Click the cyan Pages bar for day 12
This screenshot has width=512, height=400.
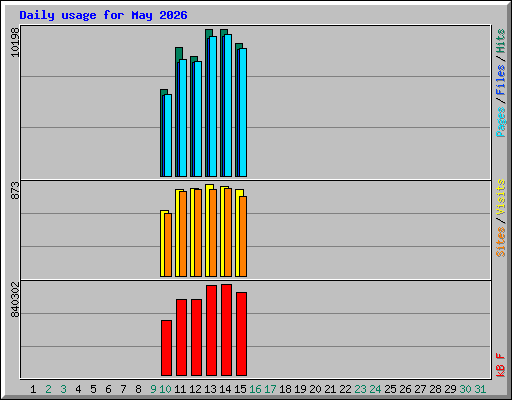click(x=198, y=119)
